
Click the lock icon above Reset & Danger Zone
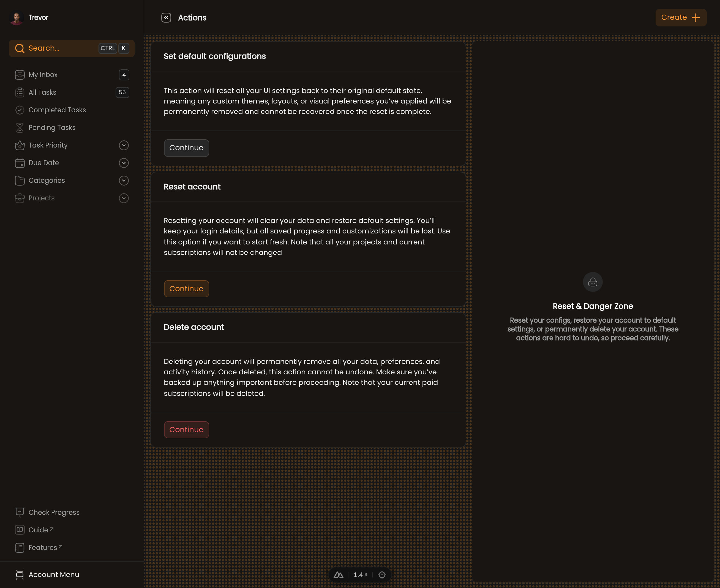pos(593,282)
